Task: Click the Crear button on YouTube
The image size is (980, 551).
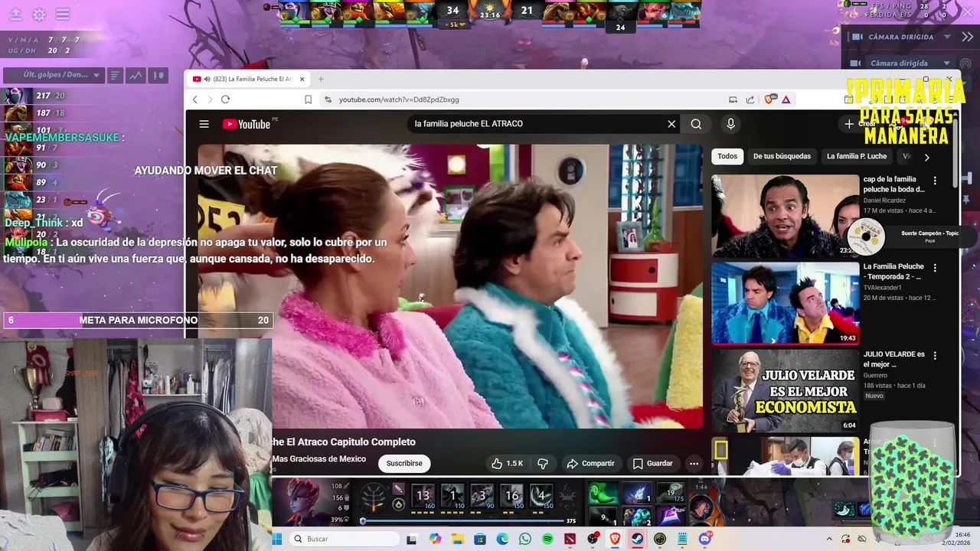Action: [x=861, y=124]
